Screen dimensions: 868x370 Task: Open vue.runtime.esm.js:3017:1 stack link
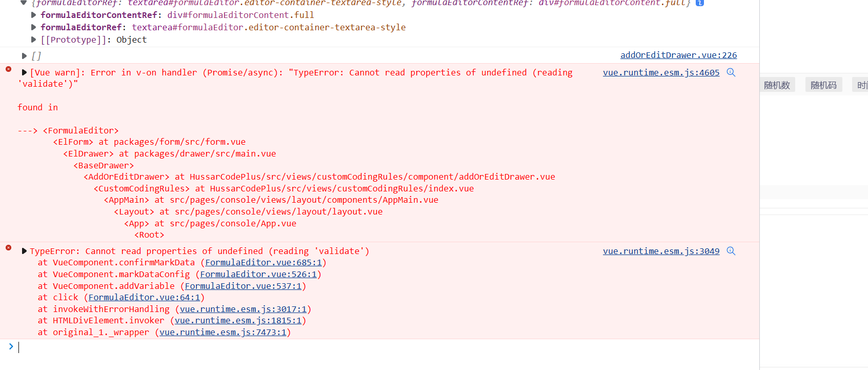243,309
